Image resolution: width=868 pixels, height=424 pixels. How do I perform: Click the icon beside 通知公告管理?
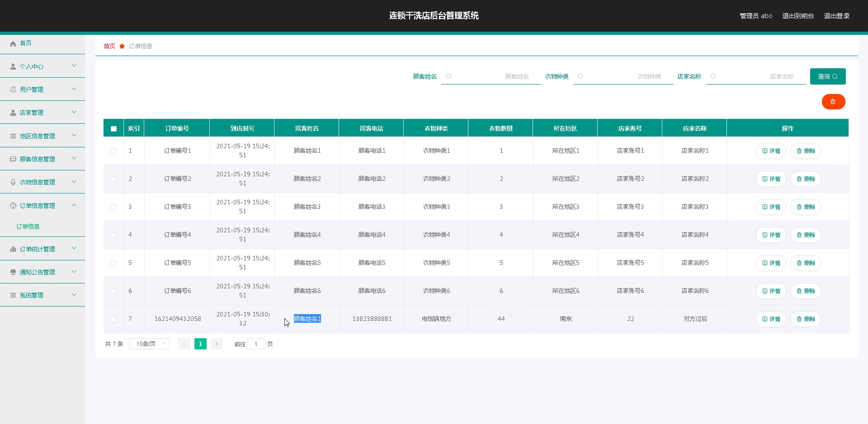click(x=13, y=272)
